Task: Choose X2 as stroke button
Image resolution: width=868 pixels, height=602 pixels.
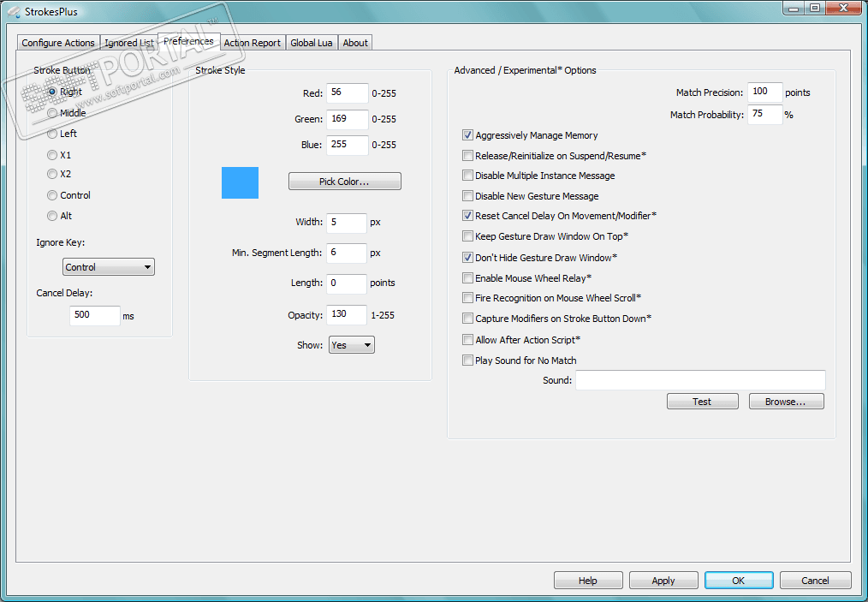Action: [x=52, y=174]
